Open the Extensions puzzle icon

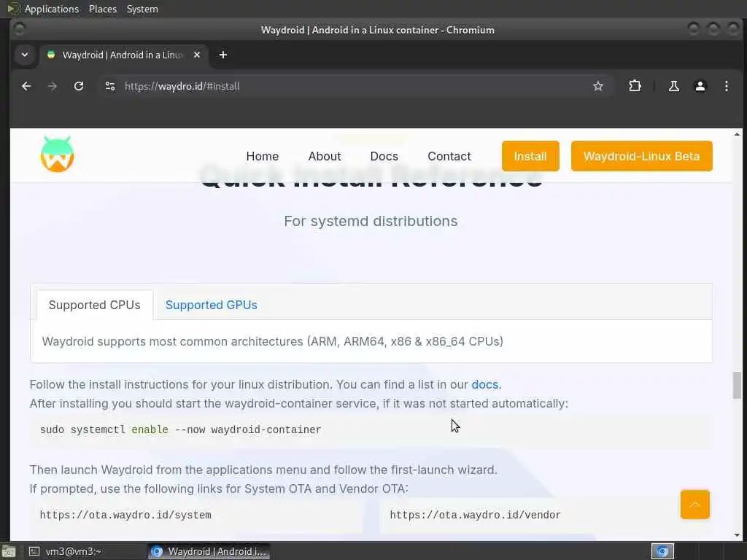pyautogui.click(x=635, y=86)
